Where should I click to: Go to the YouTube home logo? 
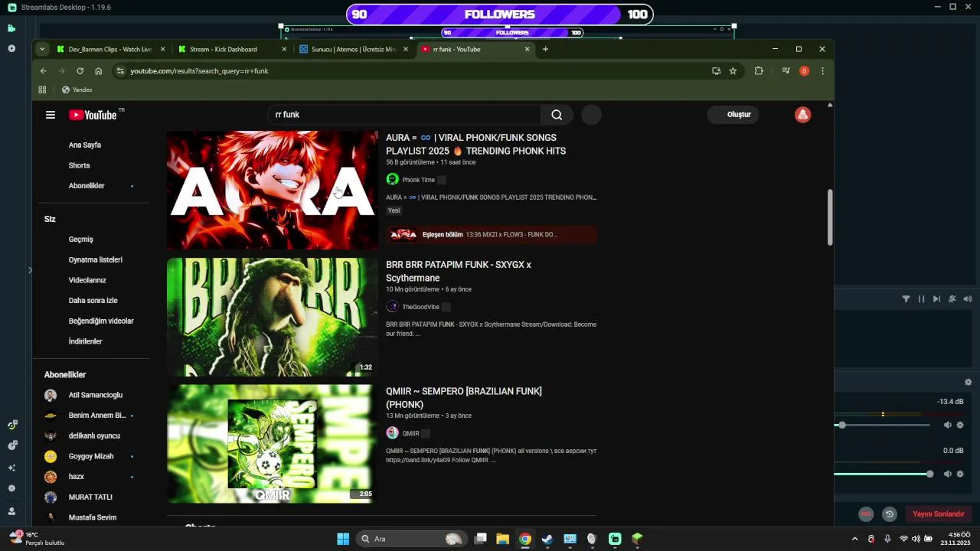[x=93, y=115]
